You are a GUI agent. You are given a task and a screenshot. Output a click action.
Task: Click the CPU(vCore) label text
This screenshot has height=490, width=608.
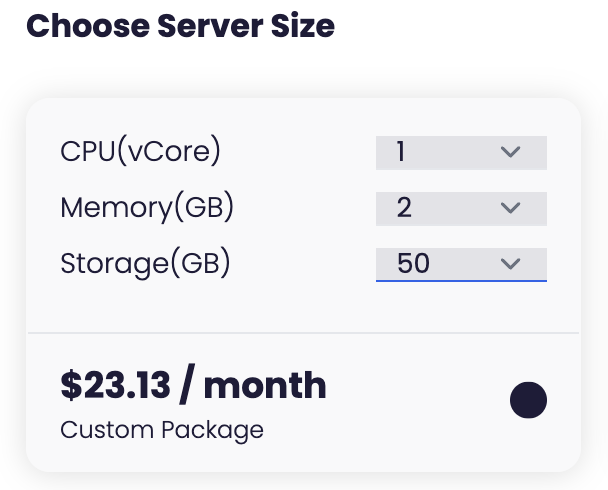click(140, 152)
